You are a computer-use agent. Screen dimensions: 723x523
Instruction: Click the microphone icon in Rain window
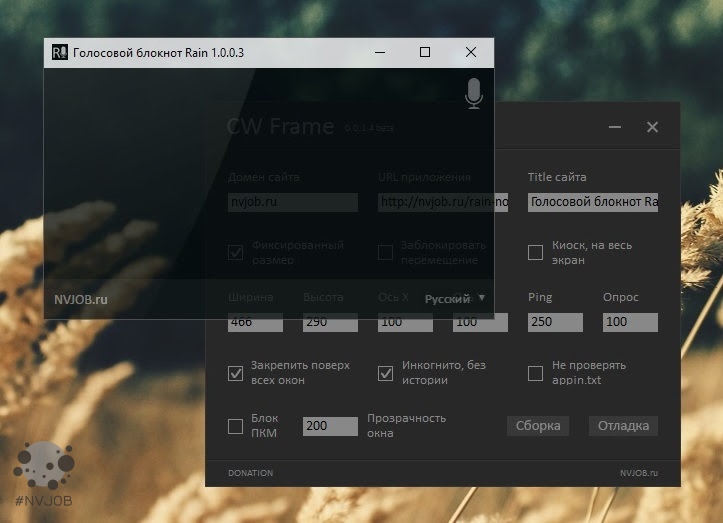(x=474, y=94)
